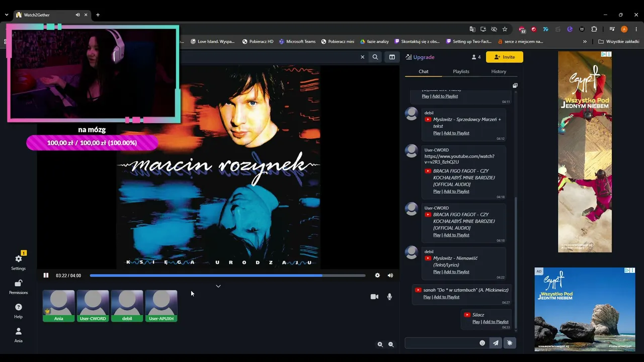Switch to the History tab
The width and height of the screenshot is (644, 362).
click(499, 71)
